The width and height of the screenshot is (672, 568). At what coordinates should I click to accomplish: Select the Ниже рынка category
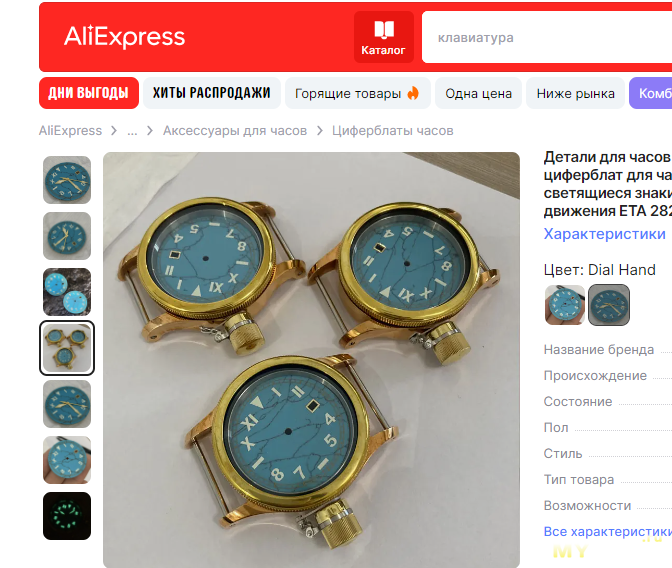[575, 93]
